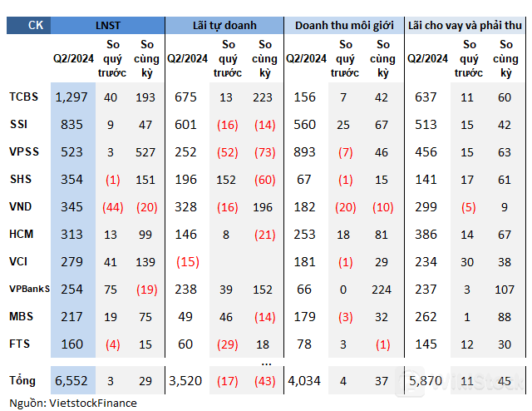Image resolution: width=532 pixels, height=411 pixels.
Task: Select the TCBS row label
Action: tap(24, 97)
